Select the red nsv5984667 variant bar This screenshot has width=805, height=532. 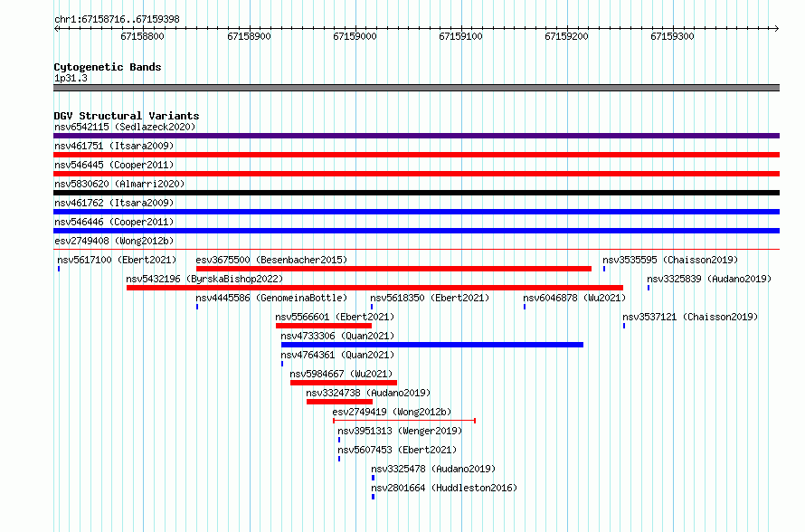click(x=344, y=383)
